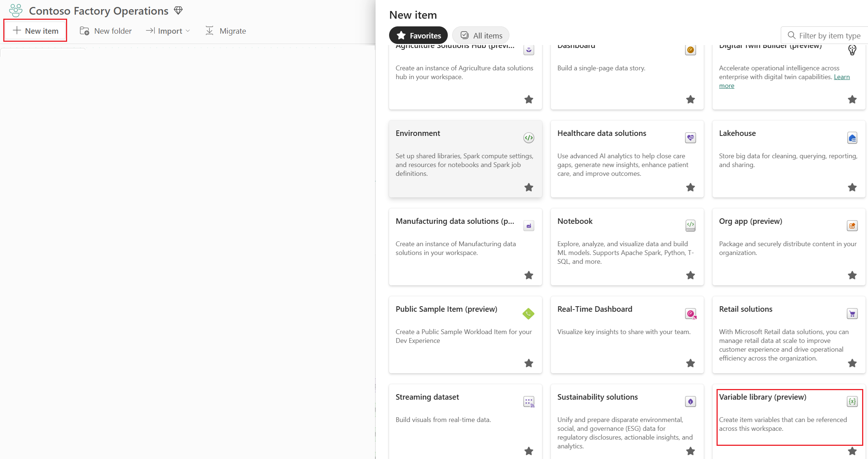Click the Real-Time Dashboard icon
The width and height of the screenshot is (868, 459).
coord(690,314)
